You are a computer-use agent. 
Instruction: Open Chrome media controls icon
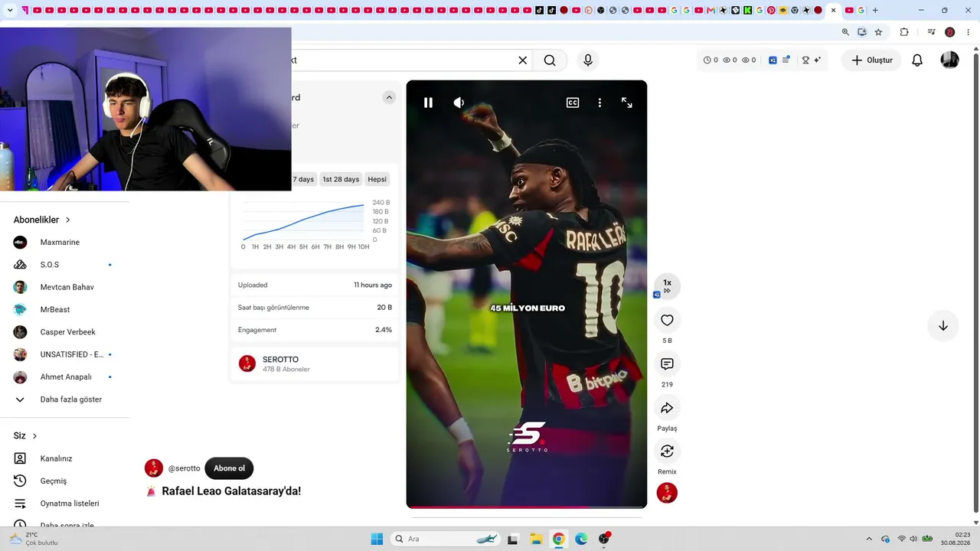click(931, 32)
